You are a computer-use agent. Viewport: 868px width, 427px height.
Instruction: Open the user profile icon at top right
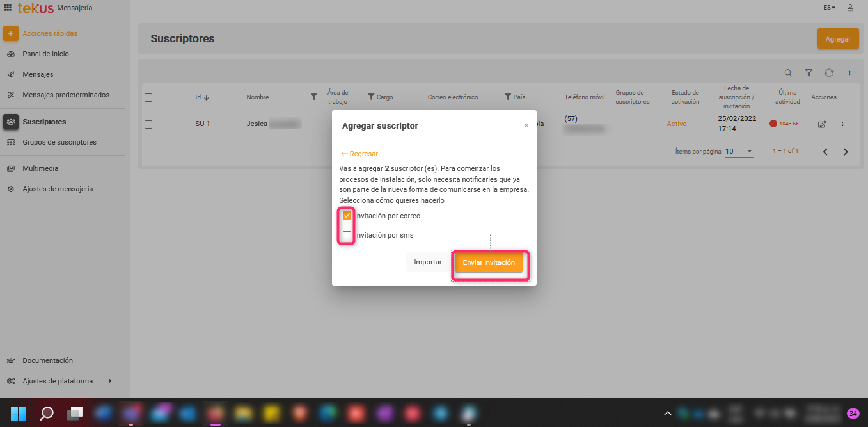pos(850,8)
